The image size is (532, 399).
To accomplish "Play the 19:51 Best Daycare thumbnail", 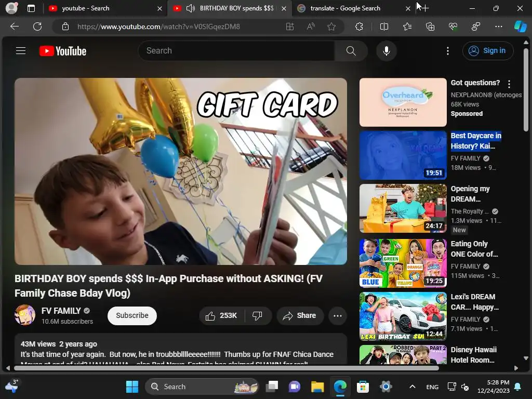I will 403,155.
